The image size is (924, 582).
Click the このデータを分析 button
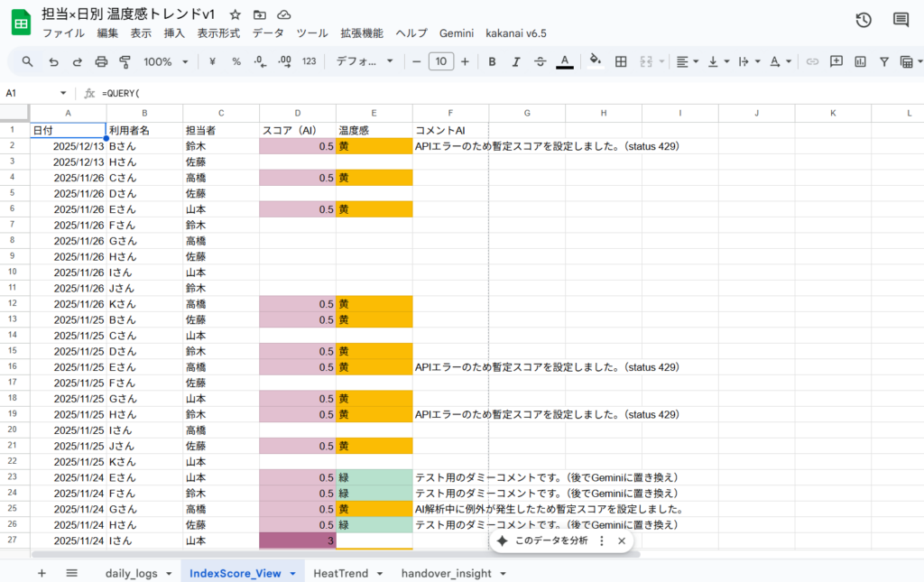point(541,540)
